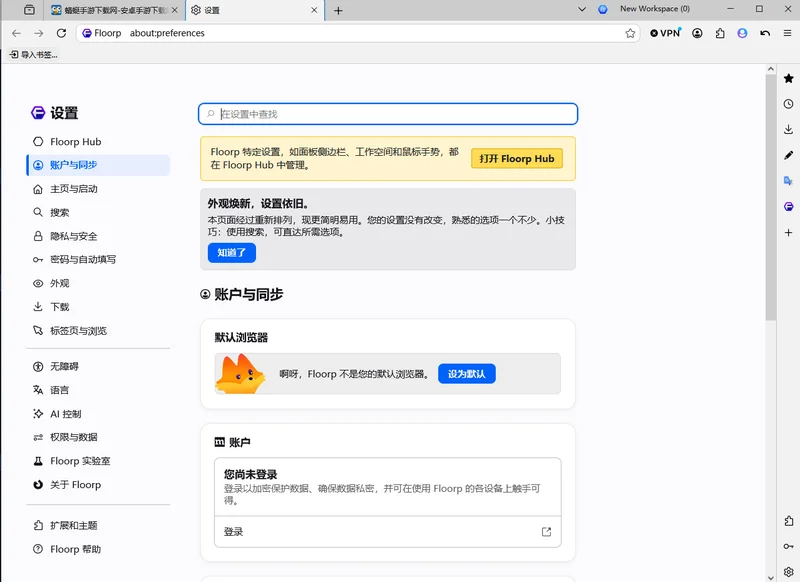Open add-ons puzzle icon at sidebar bottom
The width and height of the screenshot is (800, 582).
point(789,521)
